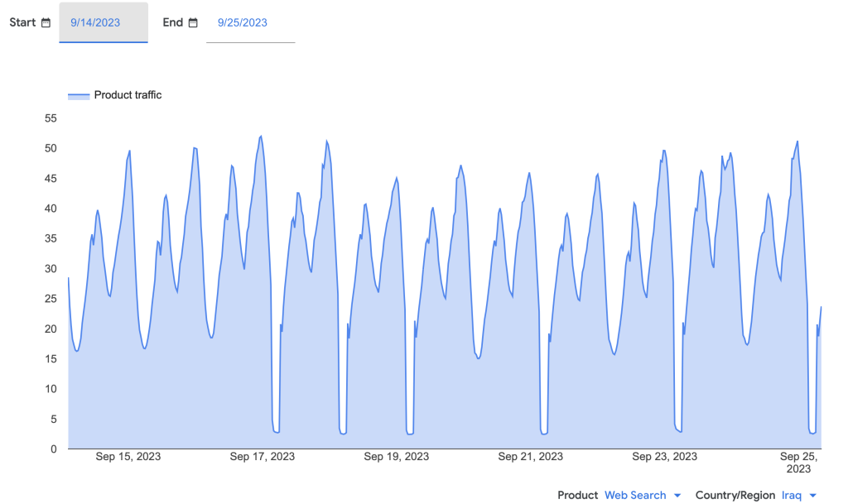The height and width of the screenshot is (504, 848).
Task: Open the Web Search product dropdown
Action: point(635,495)
